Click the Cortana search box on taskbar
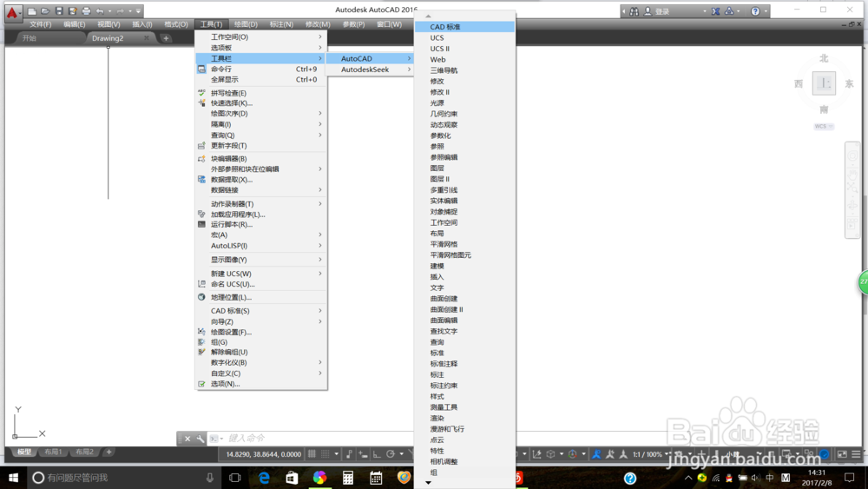This screenshot has height=489, width=868. [x=123, y=478]
